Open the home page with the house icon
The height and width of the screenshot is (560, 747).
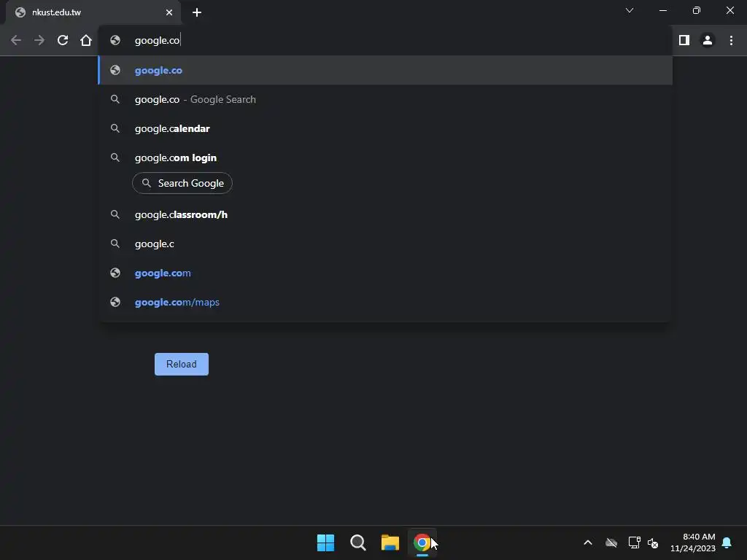(x=86, y=41)
